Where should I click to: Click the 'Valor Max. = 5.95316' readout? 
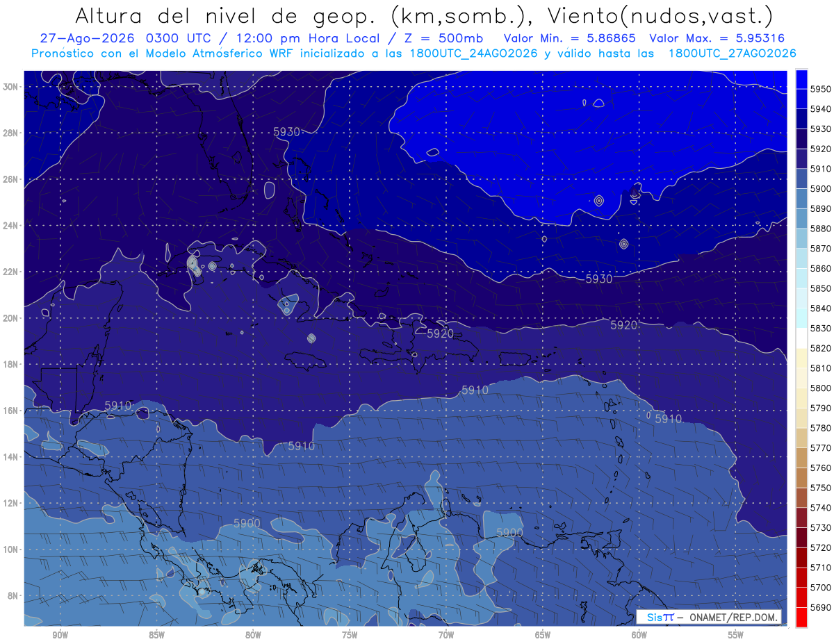719,39
